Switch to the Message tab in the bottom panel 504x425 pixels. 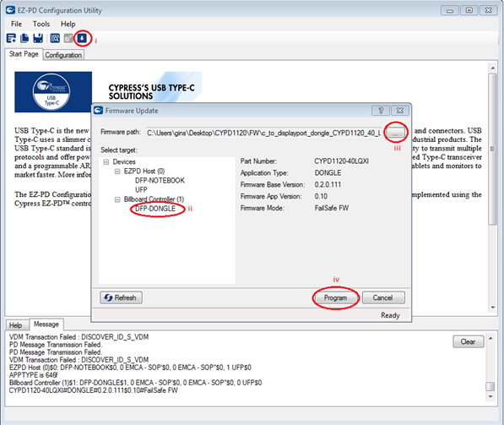click(x=46, y=324)
